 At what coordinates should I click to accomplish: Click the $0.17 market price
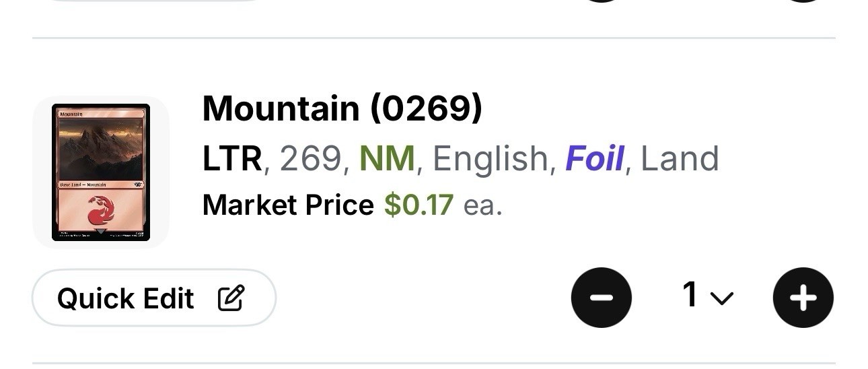coord(419,205)
